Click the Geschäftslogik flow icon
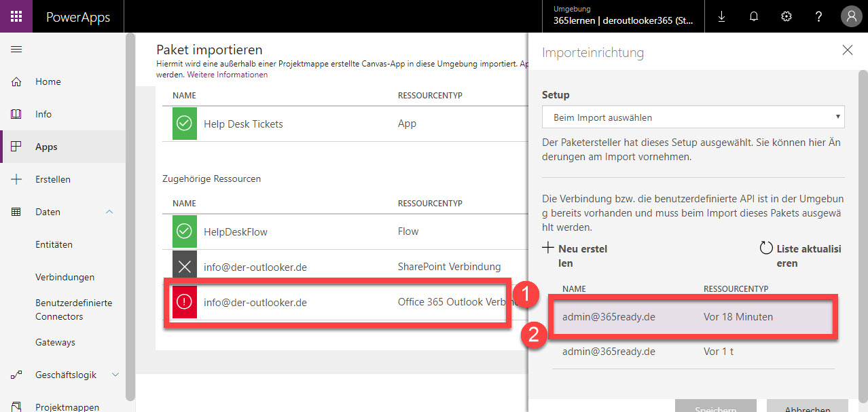Screen dimensions: 868x412 [16, 375]
